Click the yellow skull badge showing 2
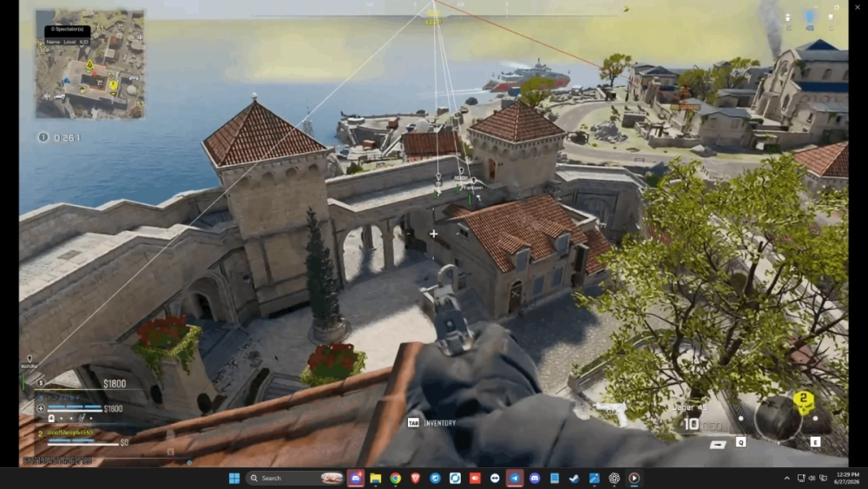 click(803, 402)
